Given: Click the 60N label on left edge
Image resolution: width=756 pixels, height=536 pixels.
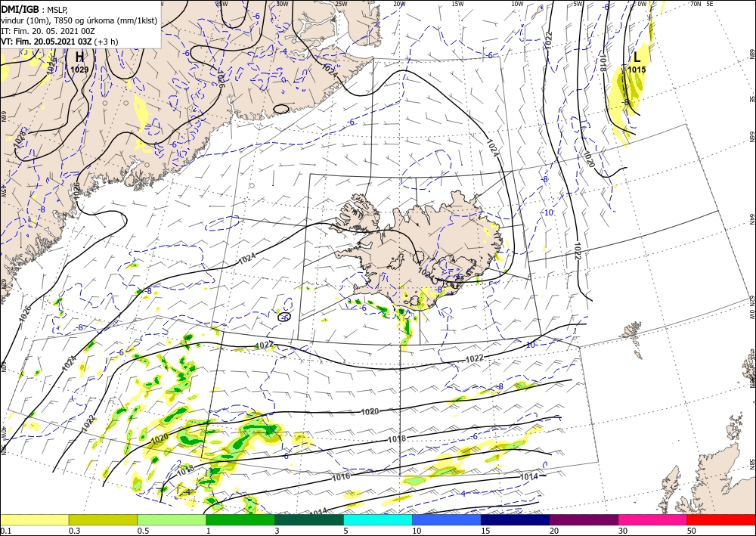Looking at the screenshot, I should click(x=3, y=367).
